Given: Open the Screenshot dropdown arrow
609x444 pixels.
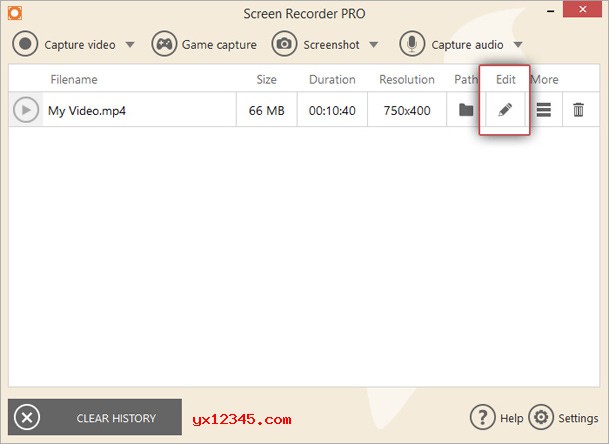Looking at the screenshot, I should pyautogui.click(x=374, y=45).
